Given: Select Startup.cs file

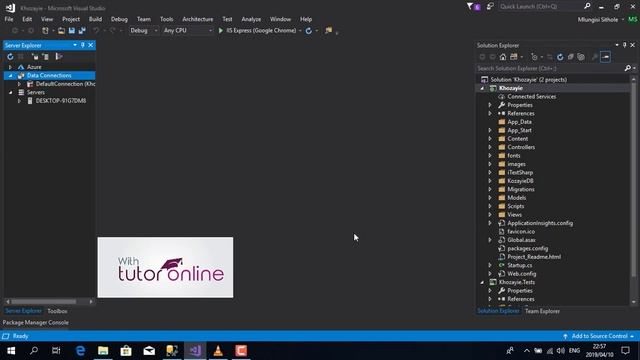Looking at the screenshot, I should [x=520, y=265].
